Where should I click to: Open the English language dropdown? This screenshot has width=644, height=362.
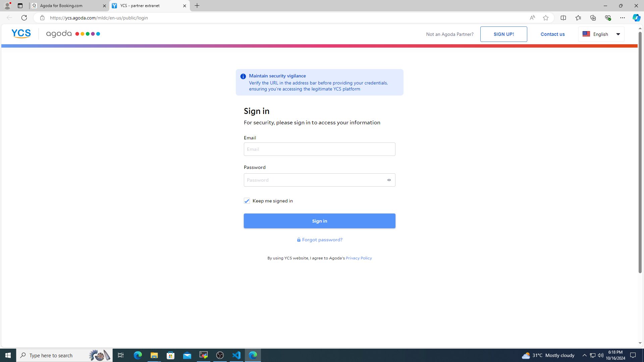click(x=601, y=34)
